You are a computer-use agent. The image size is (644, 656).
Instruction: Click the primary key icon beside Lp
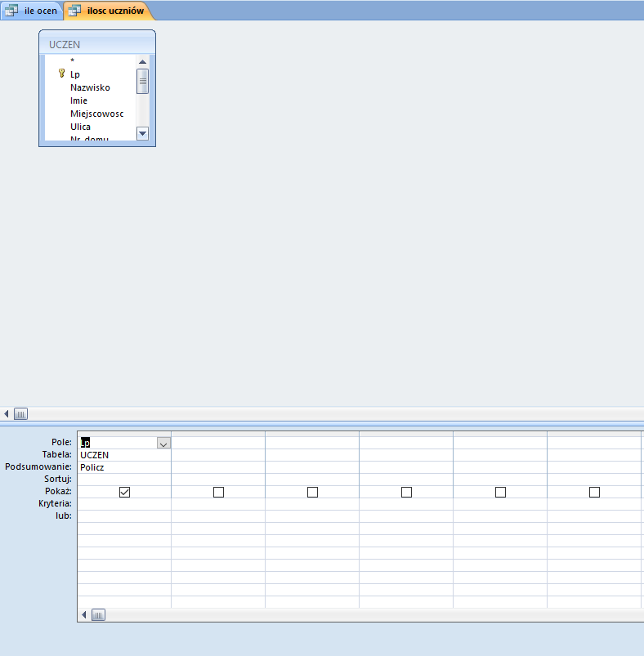[61, 74]
